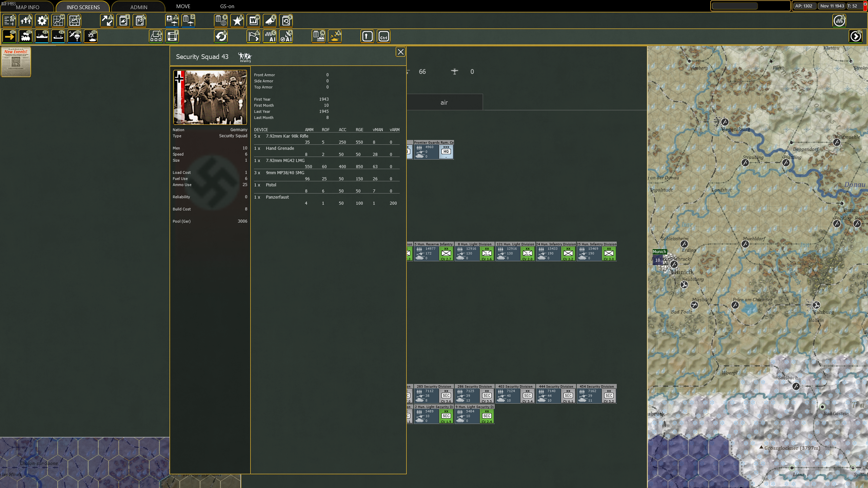Toggle the Ctrl key button
Screen dimensions: 868x488
(384, 36)
